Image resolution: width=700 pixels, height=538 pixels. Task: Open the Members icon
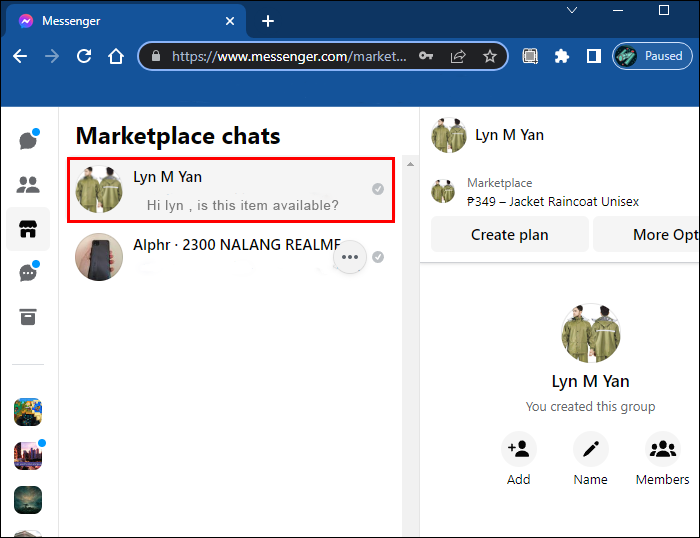tap(662, 450)
